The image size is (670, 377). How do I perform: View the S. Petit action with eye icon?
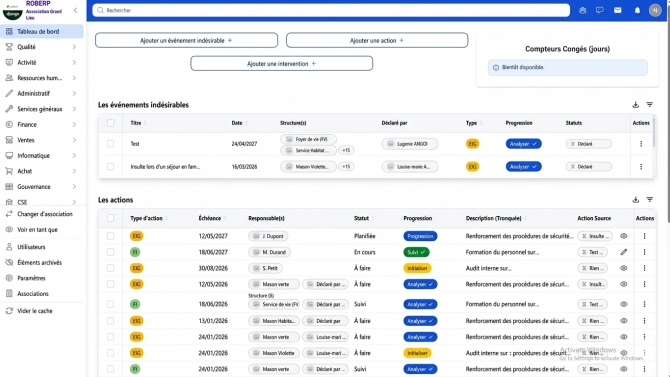(x=624, y=268)
